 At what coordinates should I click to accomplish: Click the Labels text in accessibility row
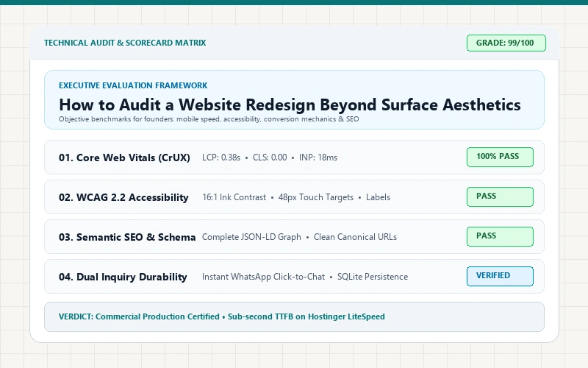coord(378,197)
